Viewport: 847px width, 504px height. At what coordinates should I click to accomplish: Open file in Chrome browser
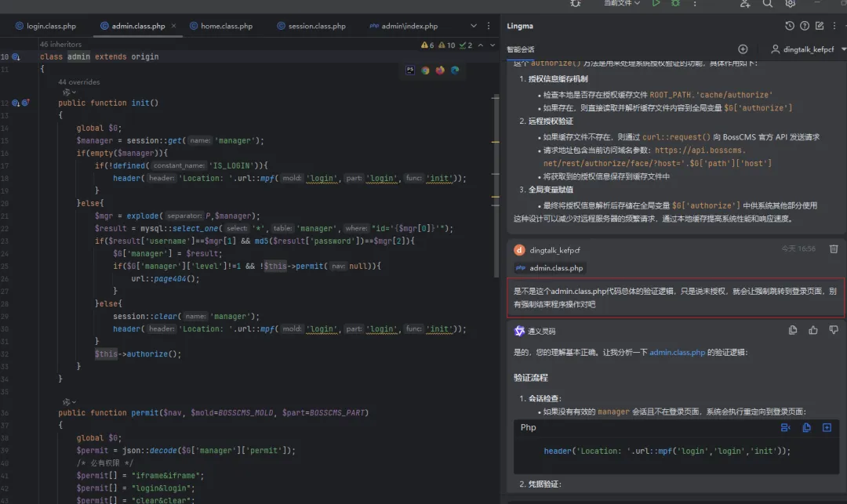[425, 70]
